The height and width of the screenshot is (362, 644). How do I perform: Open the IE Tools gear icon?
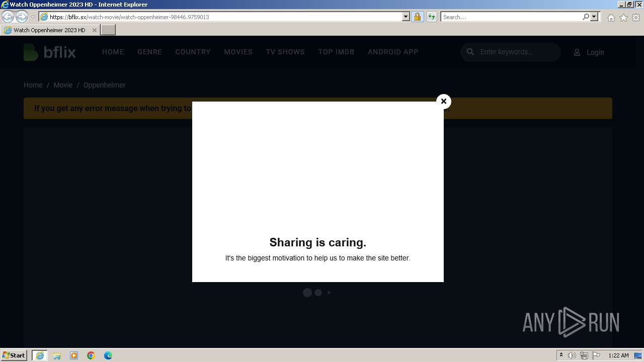pyautogui.click(x=636, y=18)
